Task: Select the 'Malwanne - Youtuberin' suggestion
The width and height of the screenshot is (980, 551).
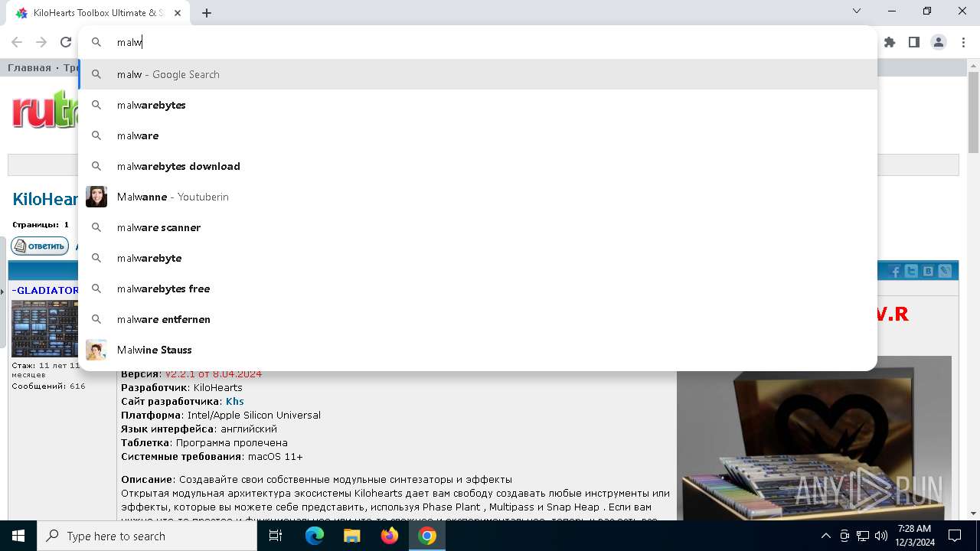Action: [478, 197]
